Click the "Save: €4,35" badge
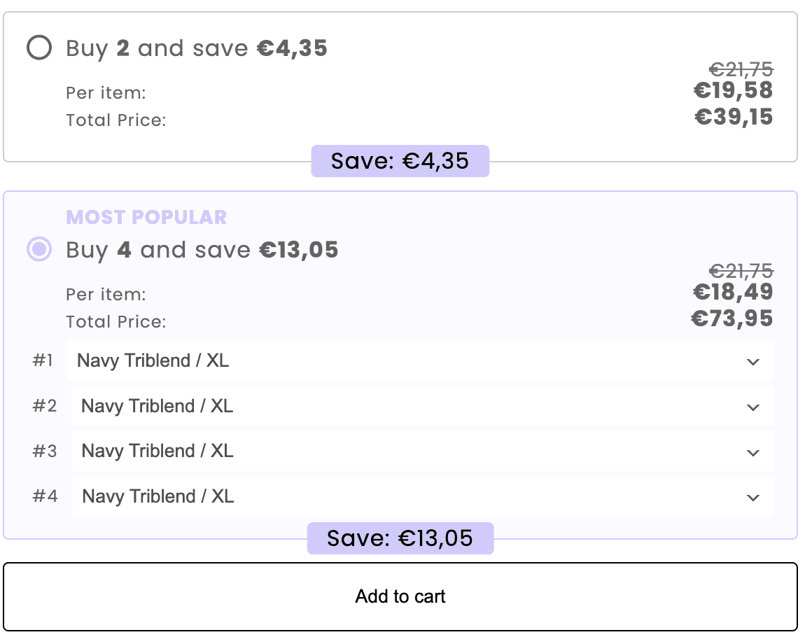The height and width of the screenshot is (644, 812). point(400,161)
